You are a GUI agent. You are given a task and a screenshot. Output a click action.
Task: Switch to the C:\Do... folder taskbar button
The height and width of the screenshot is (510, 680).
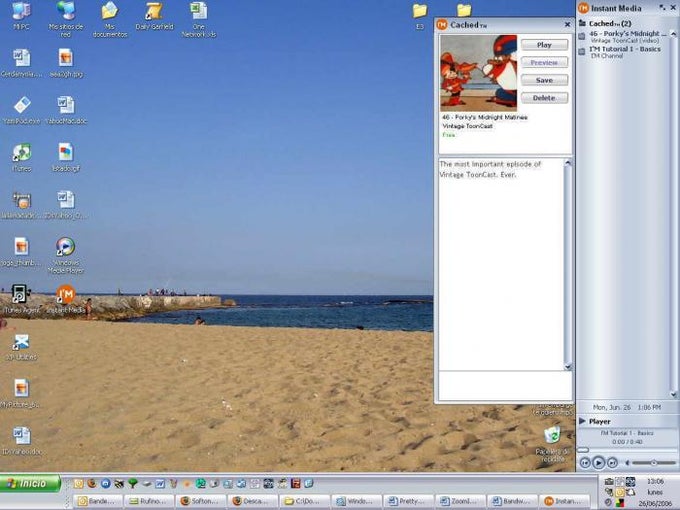[305, 501]
